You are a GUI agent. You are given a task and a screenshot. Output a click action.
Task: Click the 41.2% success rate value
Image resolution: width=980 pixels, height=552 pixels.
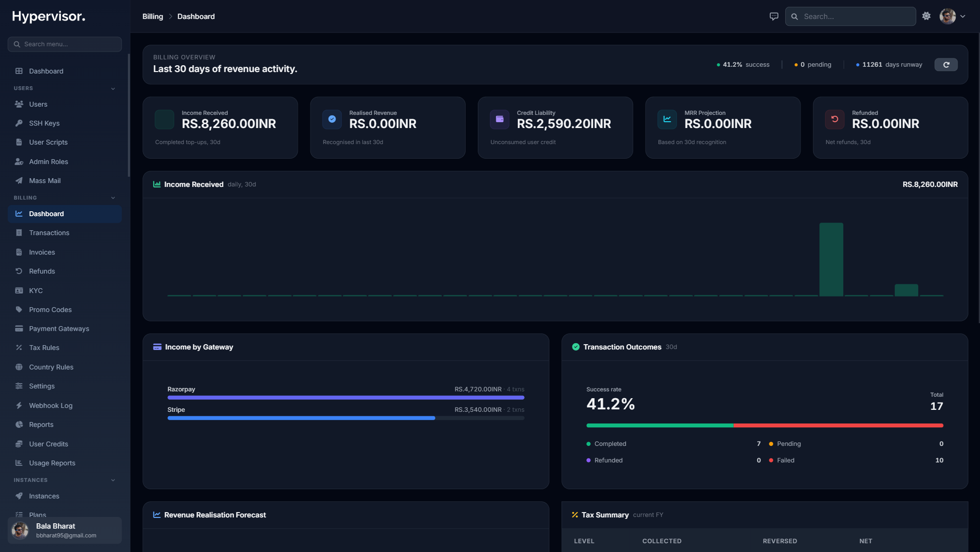(610, 404)
